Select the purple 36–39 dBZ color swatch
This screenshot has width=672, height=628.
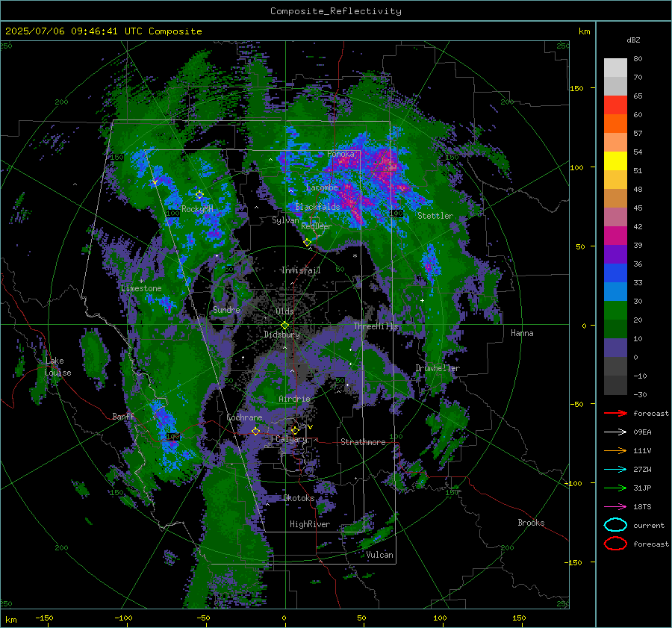(x=615, y=255)
